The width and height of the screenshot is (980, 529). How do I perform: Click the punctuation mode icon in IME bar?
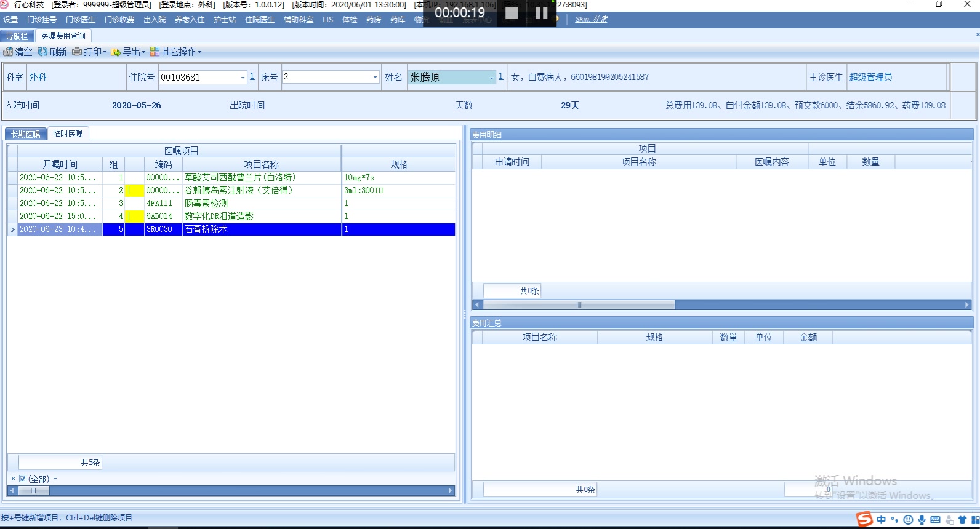coord(894,520)
